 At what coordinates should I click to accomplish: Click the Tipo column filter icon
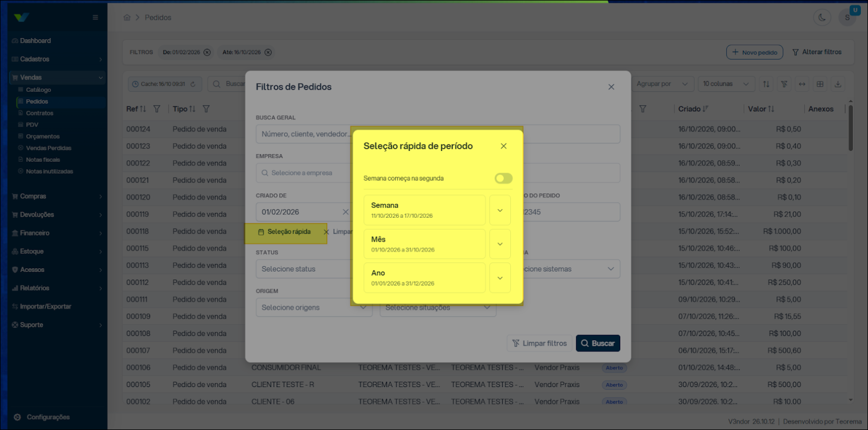[206, 109]
